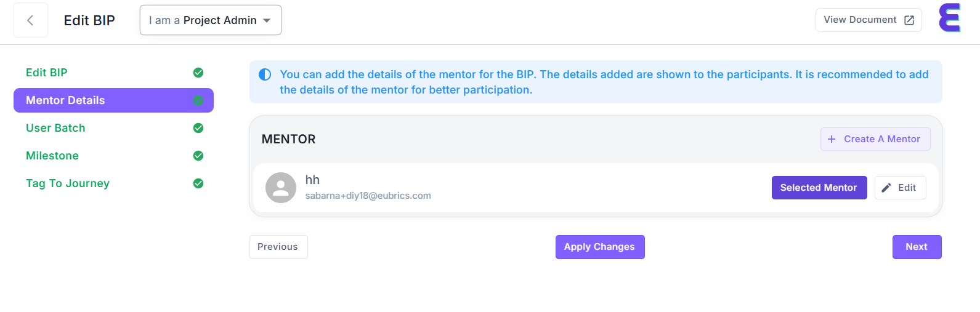Click the checkmark next to Tag To Journey

[x=198, y=183]
